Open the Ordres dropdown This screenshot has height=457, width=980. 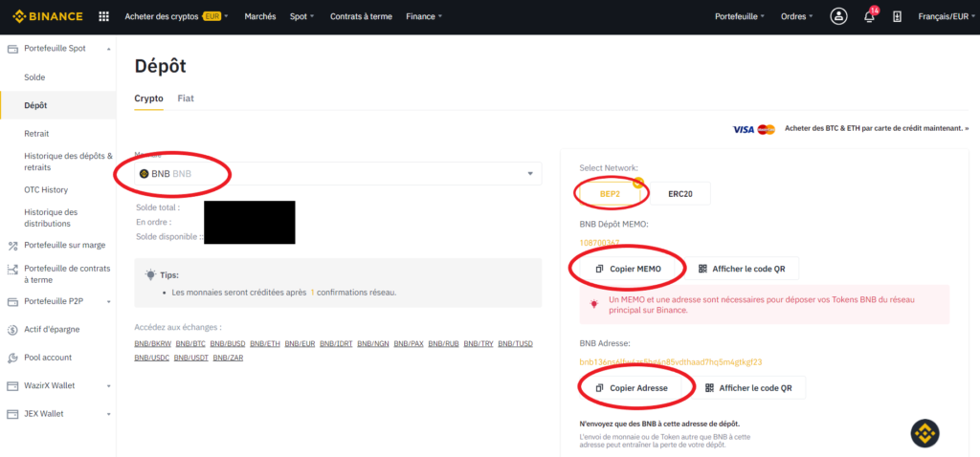tap(797, 17)
